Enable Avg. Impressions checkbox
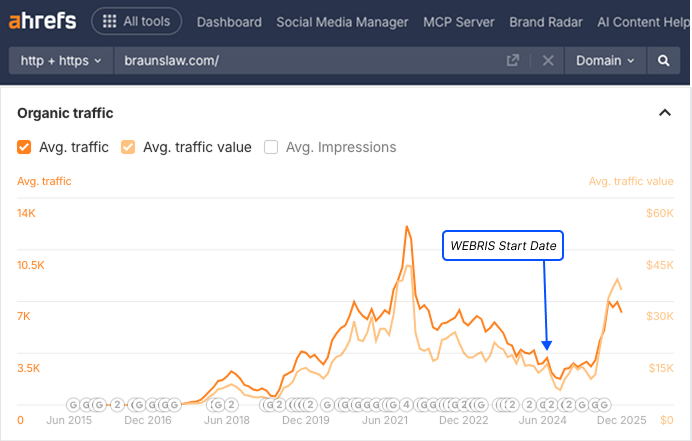Viewport: 692px width, 441px height. click(271, 147)
